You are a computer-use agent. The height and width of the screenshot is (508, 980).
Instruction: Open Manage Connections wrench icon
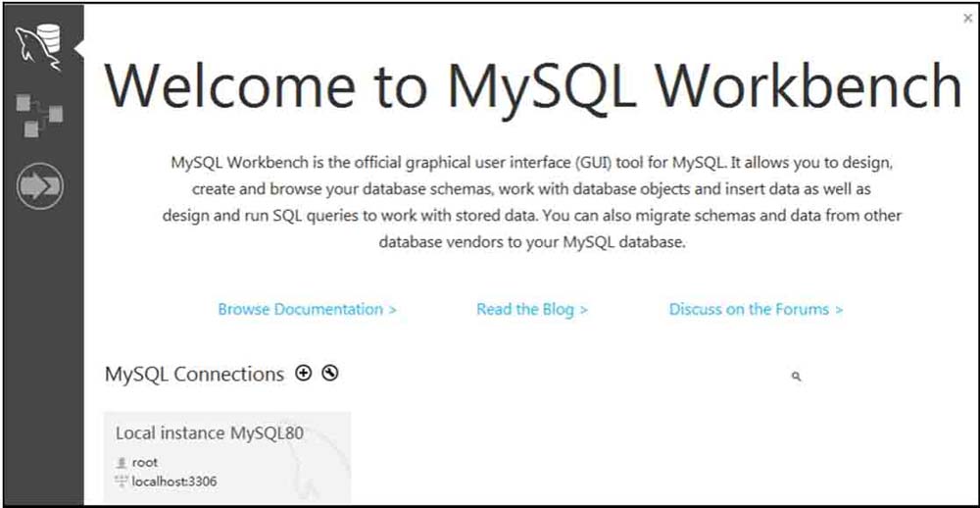click(x=330, y=374)
